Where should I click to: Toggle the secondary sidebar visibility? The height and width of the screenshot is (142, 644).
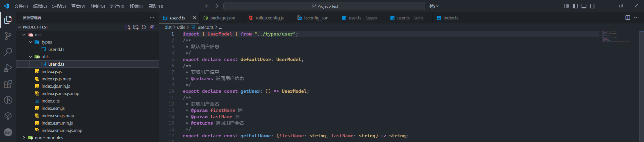tap(593, 6)
